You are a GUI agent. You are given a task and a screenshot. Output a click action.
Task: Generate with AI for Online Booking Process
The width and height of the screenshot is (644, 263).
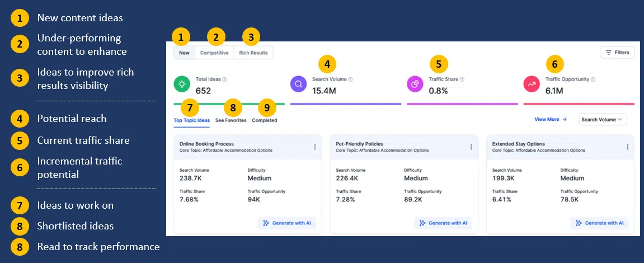(287, 223)
